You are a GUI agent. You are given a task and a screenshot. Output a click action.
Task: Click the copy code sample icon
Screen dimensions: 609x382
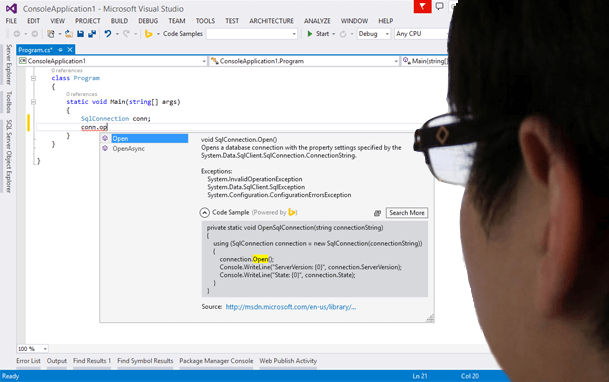point(377,213)
